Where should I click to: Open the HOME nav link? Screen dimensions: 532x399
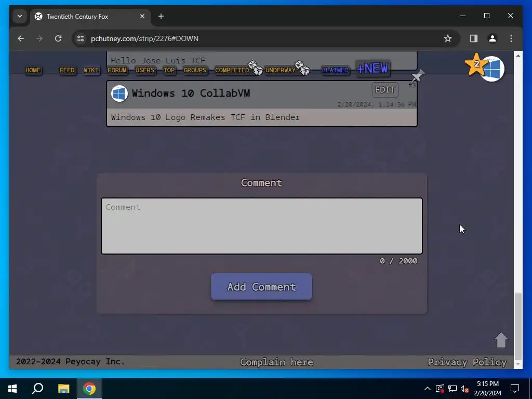[33, 70]
